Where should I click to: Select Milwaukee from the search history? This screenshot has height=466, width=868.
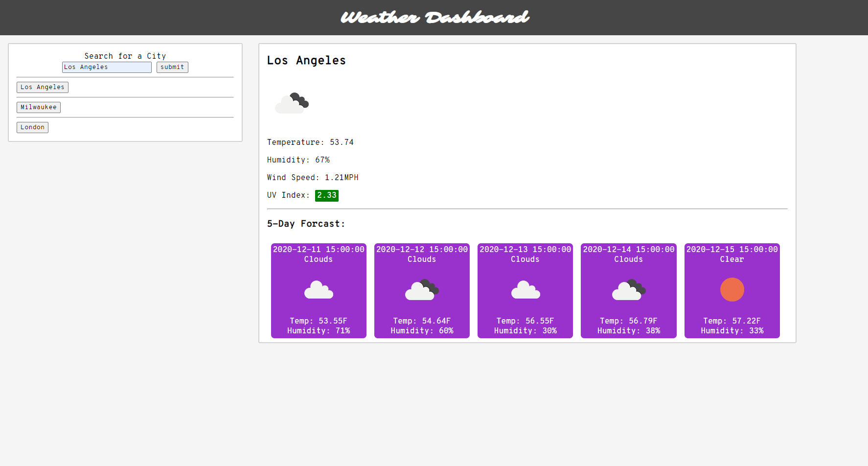tap(39, 107)
